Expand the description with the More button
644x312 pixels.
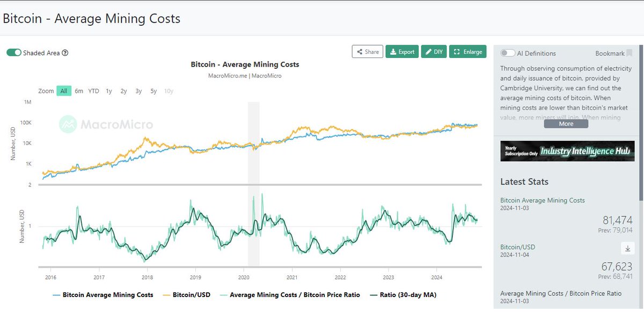[566, 124]
